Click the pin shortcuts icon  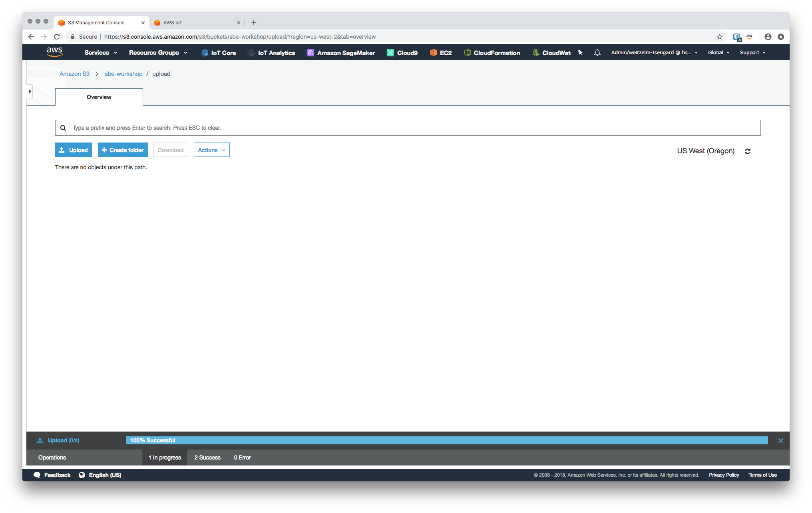tap(580, 52)
